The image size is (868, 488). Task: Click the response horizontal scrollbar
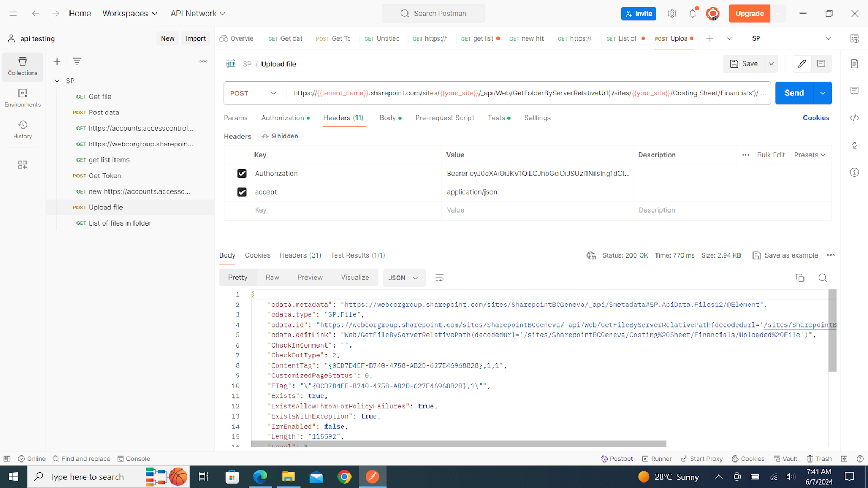pos(458,444)
